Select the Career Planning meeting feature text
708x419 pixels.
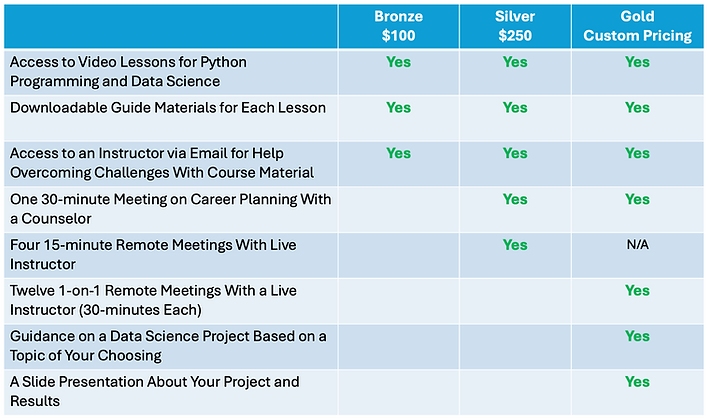coord(169,208)
